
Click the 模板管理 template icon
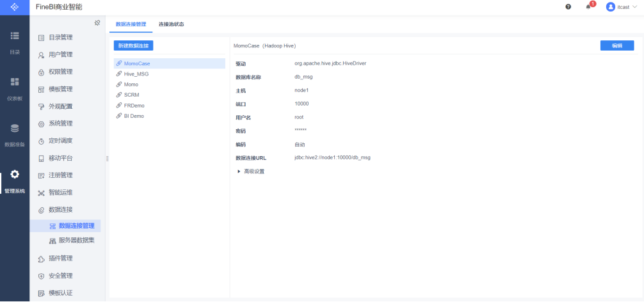pos(41,90)
